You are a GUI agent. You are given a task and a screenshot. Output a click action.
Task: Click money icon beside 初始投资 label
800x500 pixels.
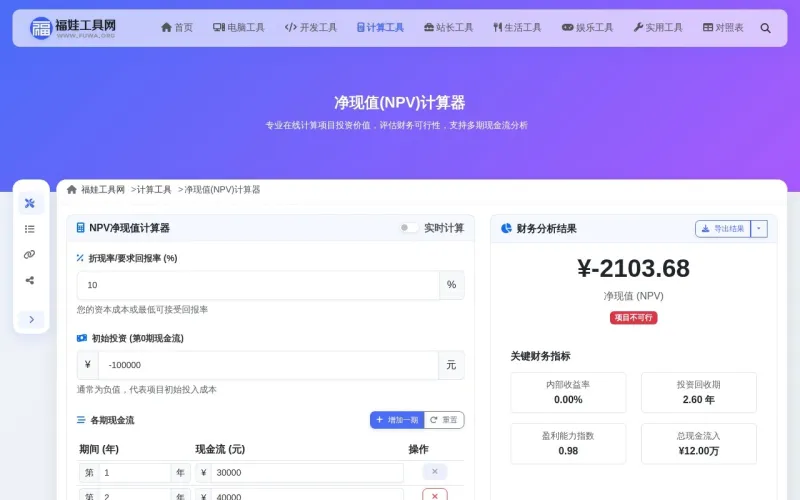pos(82,338)
